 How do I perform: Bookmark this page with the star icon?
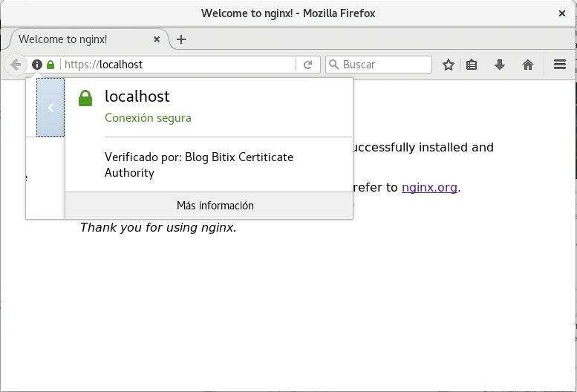449,65
